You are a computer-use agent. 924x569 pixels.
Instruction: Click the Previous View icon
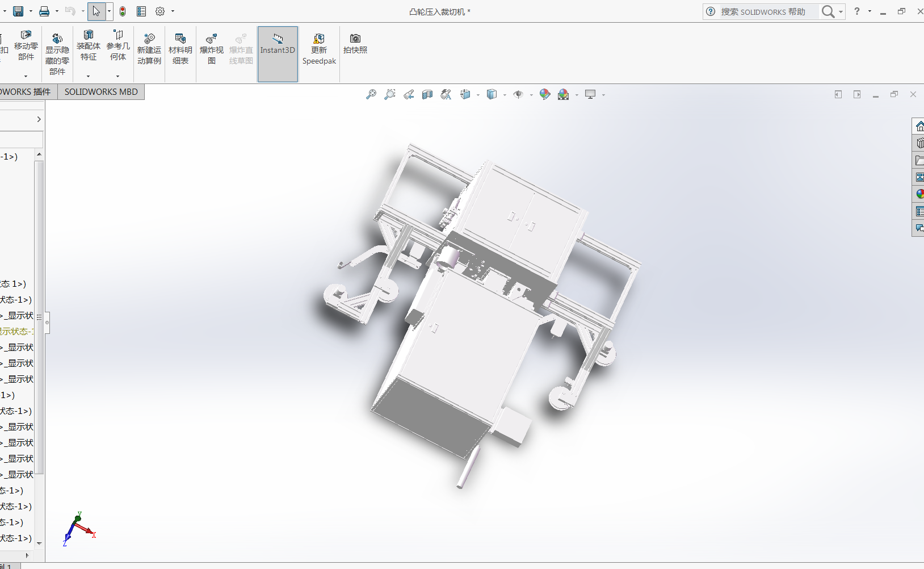point(409,94)
